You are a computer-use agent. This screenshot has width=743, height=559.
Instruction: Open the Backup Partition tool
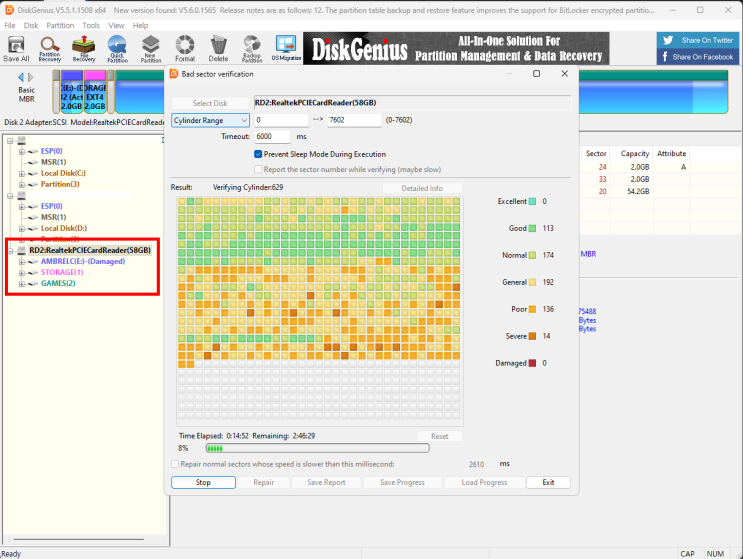[x=252, y=49]
